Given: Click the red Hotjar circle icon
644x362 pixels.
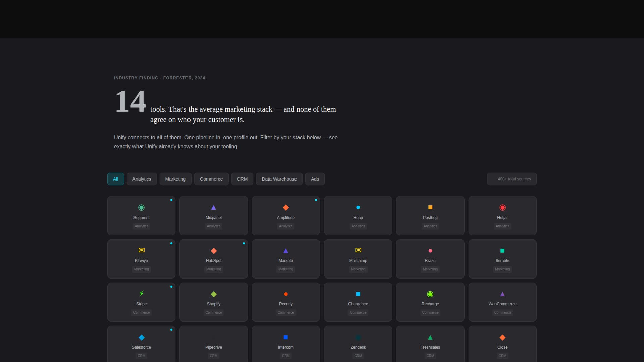Looking at the screenshot, I should 502,208.
